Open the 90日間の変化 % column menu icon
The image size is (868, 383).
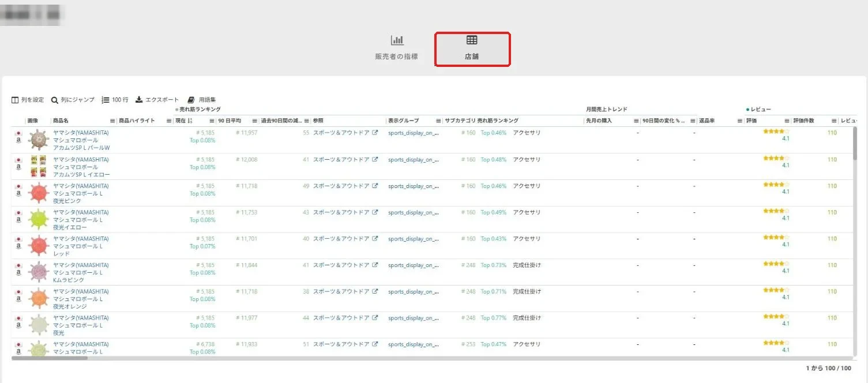[692, 121]
